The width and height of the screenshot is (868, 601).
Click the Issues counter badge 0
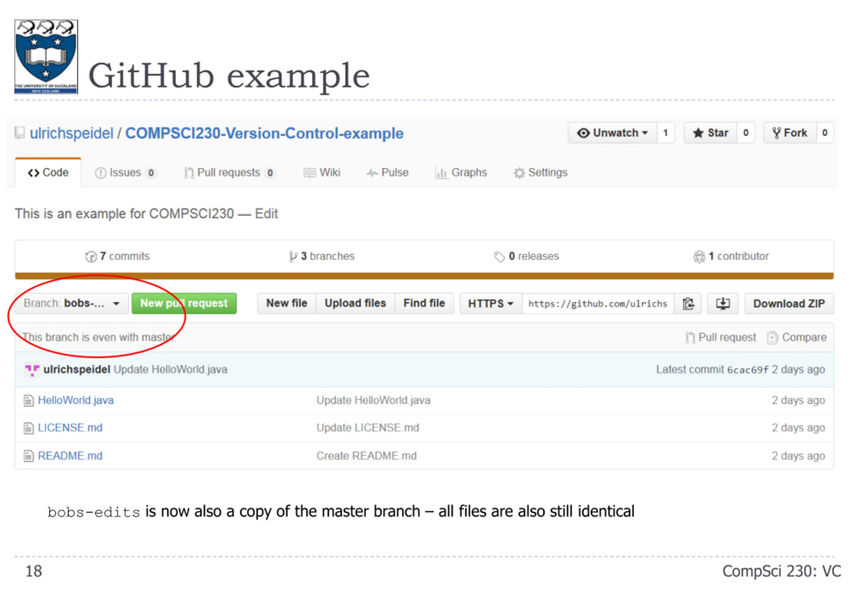[151, 173]
